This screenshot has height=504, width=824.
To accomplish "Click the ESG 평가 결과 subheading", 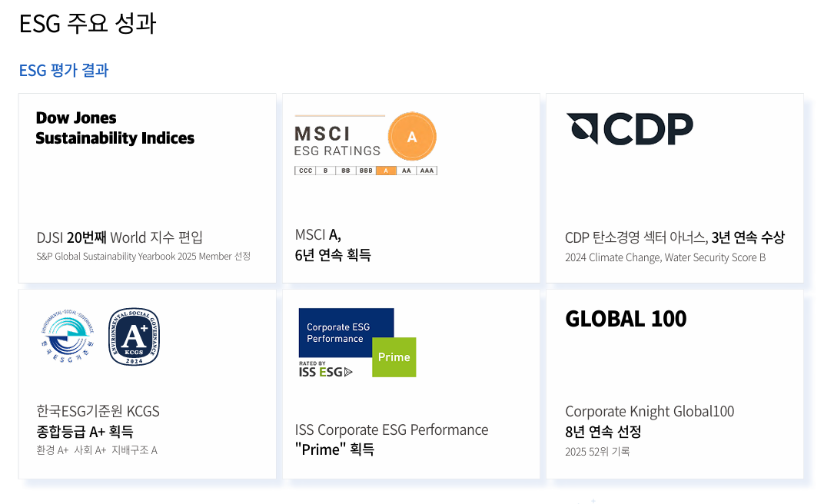I will coord(64,70).
